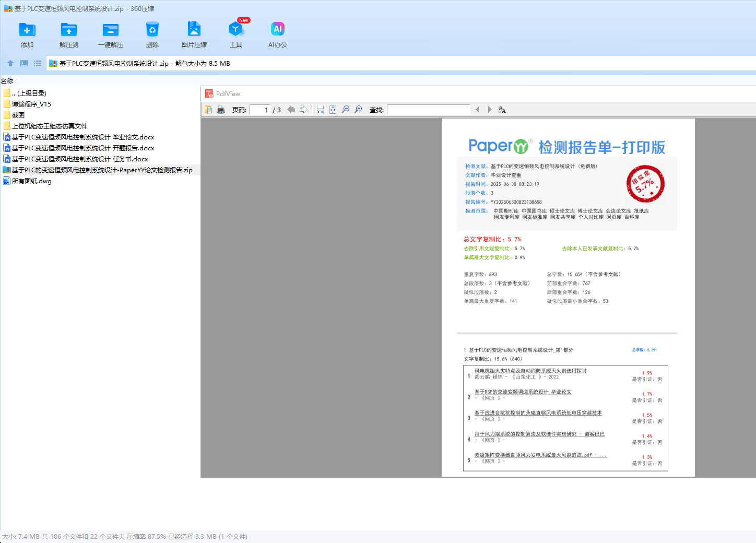Go to previous PDF page arrow
This screenshot has width=756, height=543.
(x=291, y=110)
